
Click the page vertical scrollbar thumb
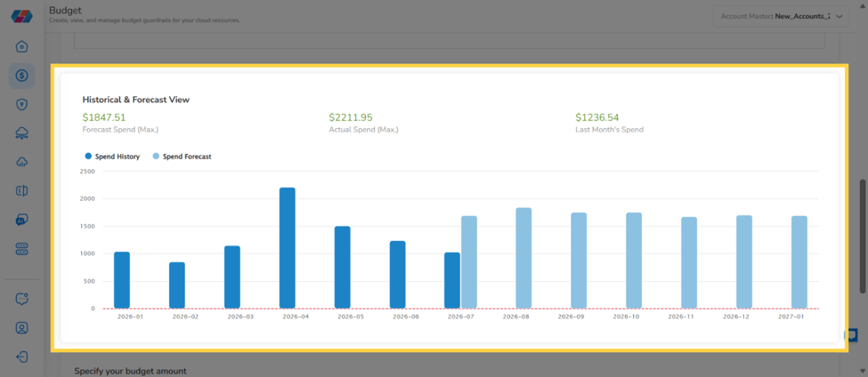[863, 237]
